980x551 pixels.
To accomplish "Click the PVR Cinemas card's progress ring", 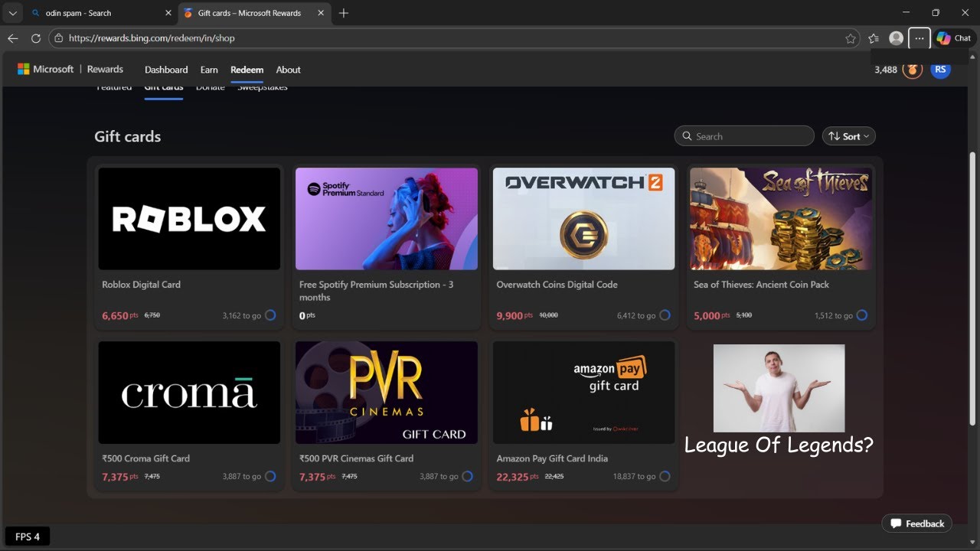I will tap(467, 476).
